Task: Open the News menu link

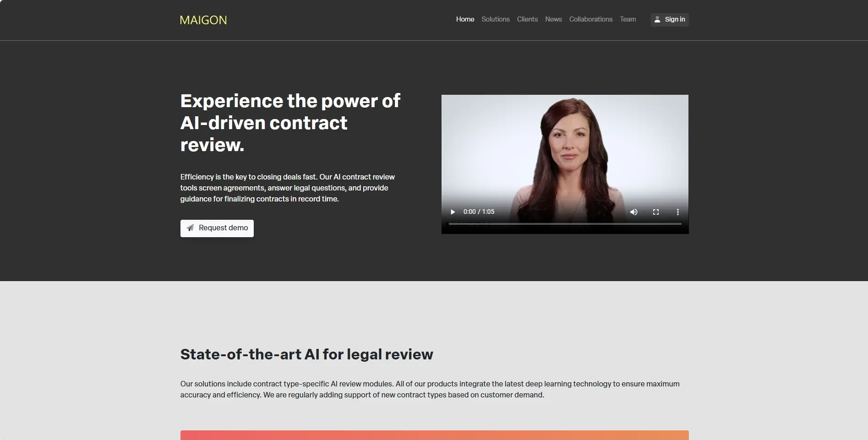Action: coord(553,19)
